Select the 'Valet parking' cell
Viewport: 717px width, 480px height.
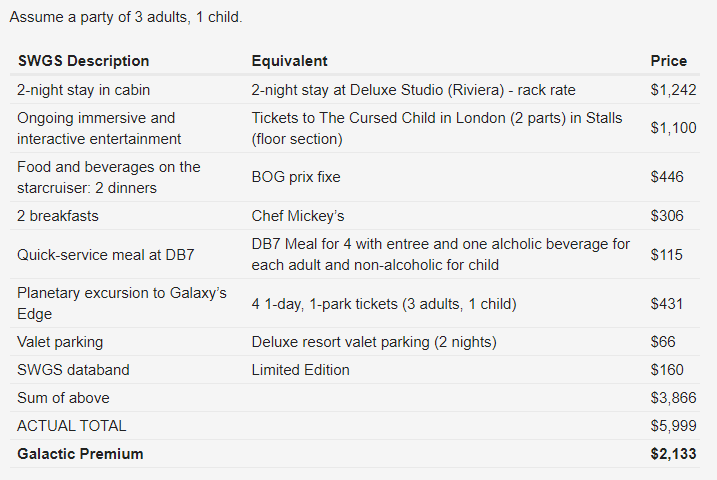tap(60, 342)
